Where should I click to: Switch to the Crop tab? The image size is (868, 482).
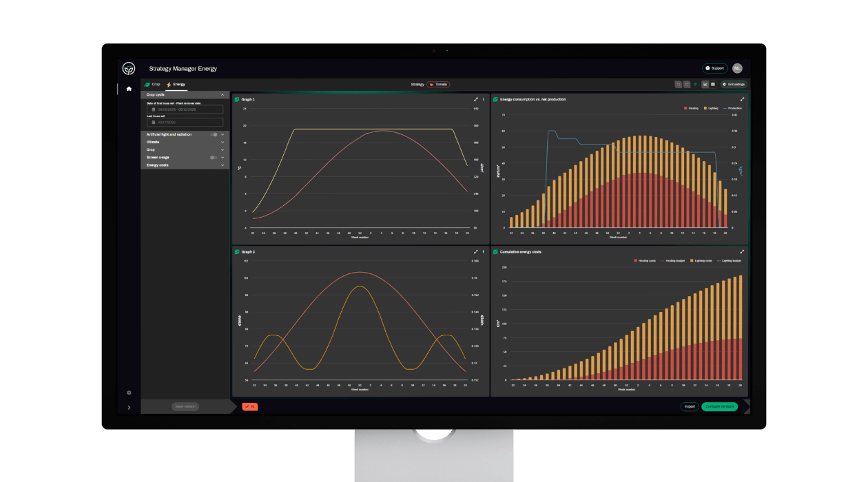[x=152, y=84]
